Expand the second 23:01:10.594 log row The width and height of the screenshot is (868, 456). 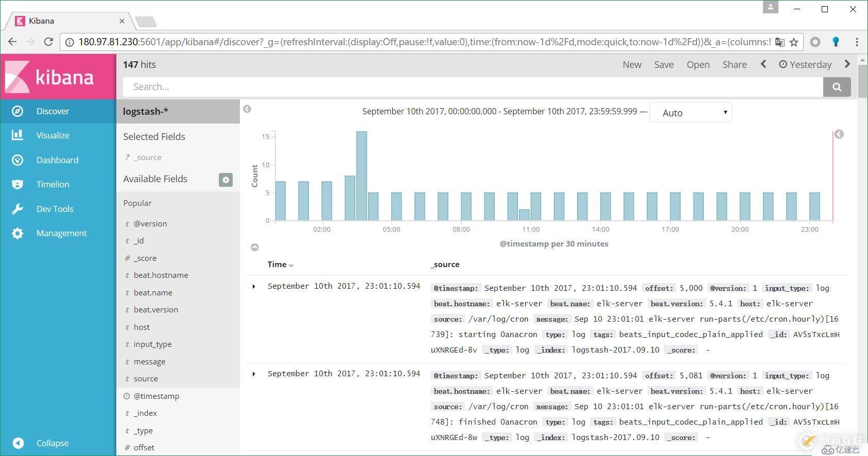pyautogui.click(x=254, y=374)
